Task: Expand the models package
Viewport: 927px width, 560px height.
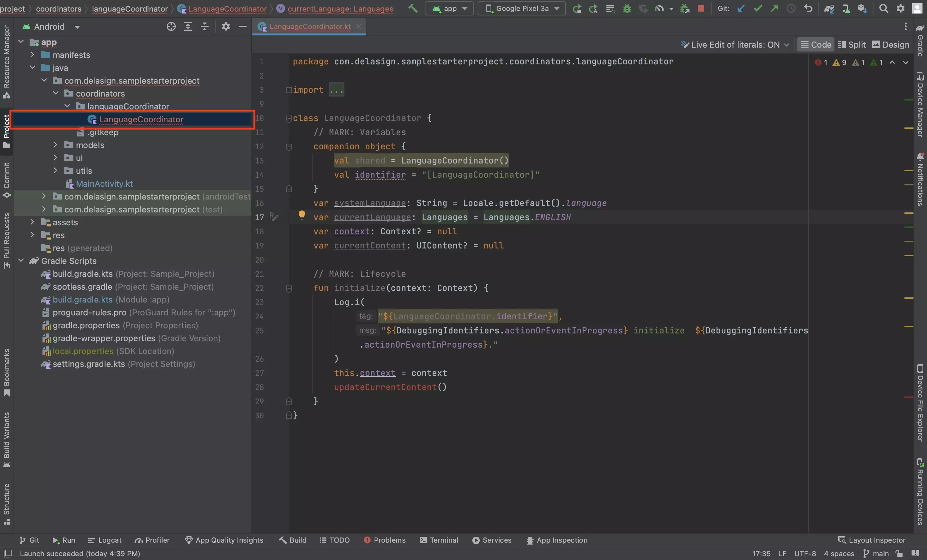Action: pos(56,145)
